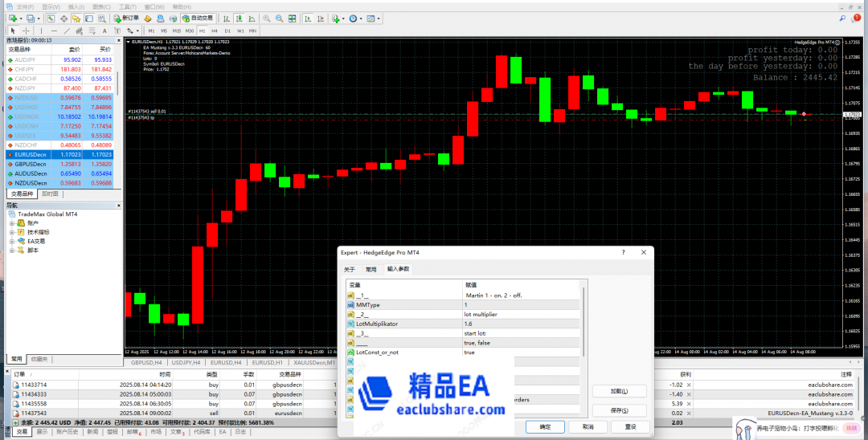The width and height of the screenshot is (868, 440).
Task: Select the GBPUSDecn row in Market Watch
Action: click(x=32, y=163)
